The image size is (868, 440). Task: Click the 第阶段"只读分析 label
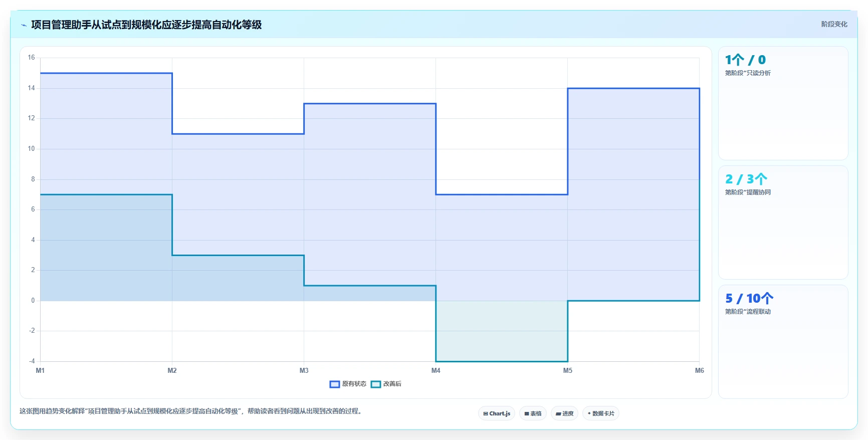[x=748, y=73]
